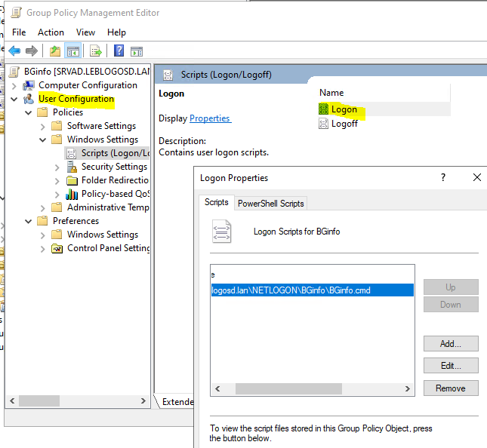Expand the Security Settings node
The width and height of the screenshot is (487, 448).
point(57,167)
